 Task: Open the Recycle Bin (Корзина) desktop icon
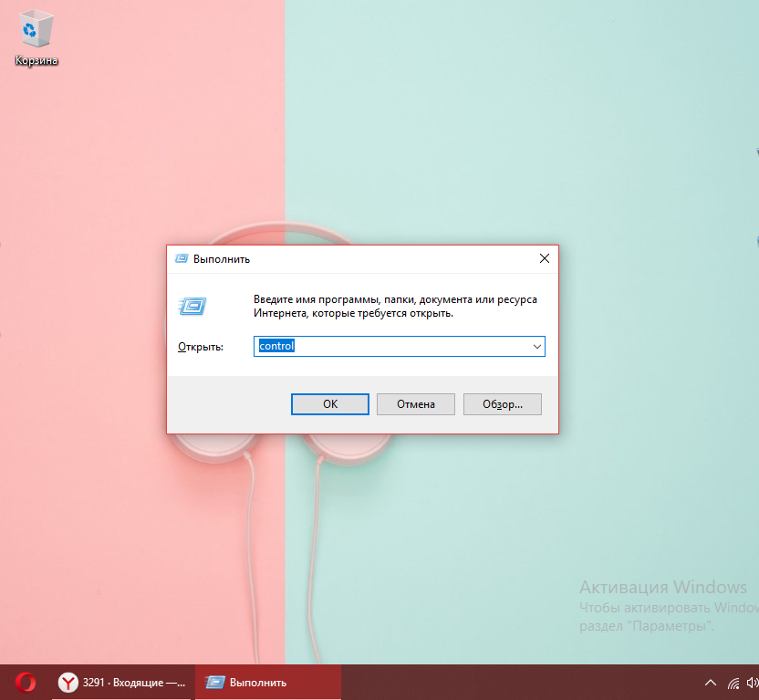tap(36, 37)
